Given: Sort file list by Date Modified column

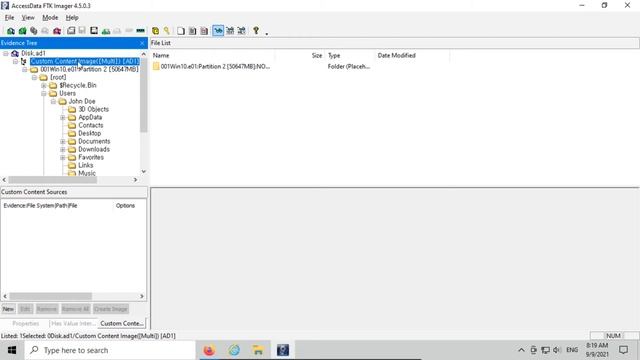Looking at the screenshot, I should (412, 56).
